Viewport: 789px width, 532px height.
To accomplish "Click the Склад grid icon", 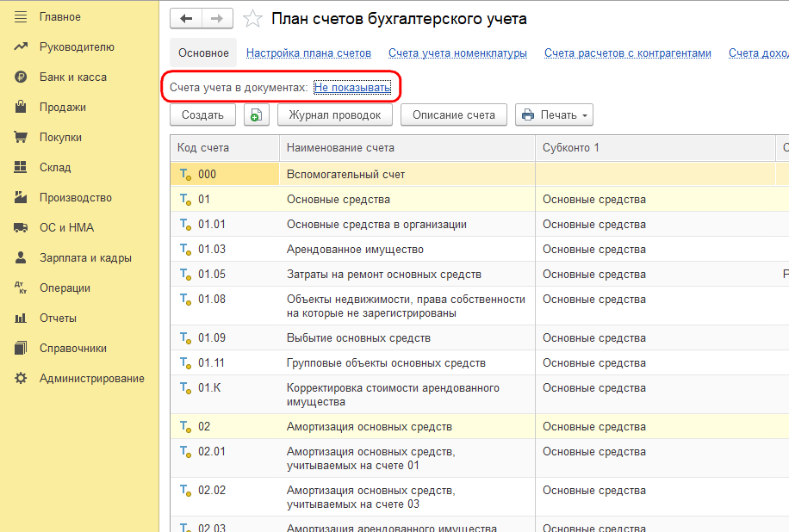I will 21,167.
